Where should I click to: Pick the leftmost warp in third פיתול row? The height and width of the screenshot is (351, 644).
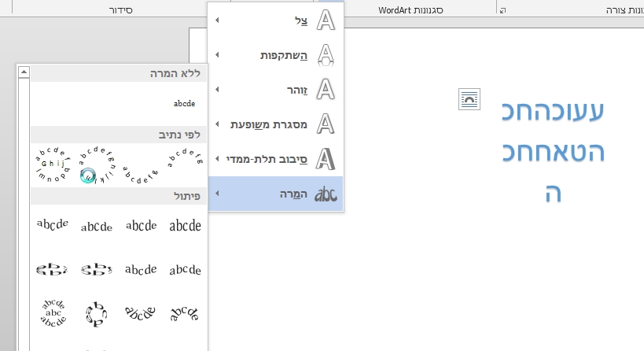click(x=53, y=312)
